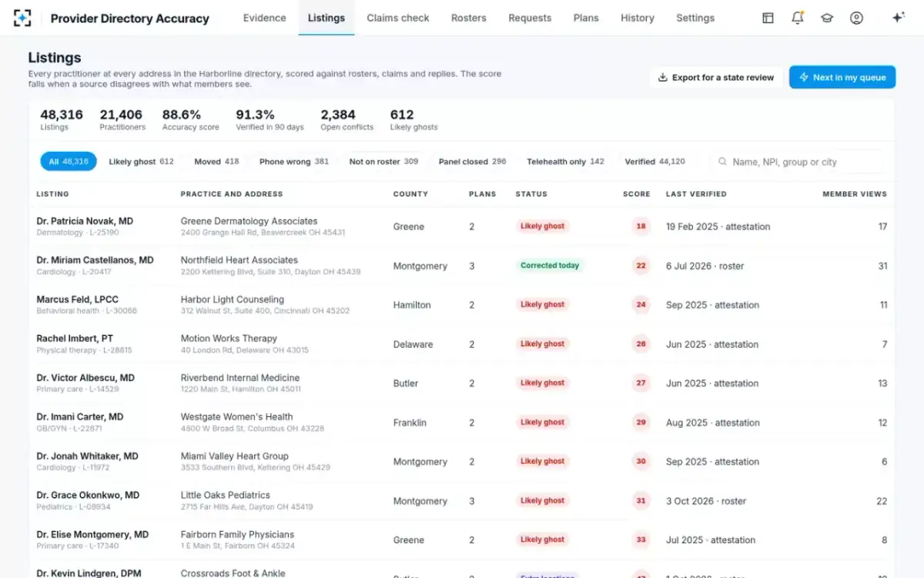Click 19 Feb 2025 · attestation cell
Viewport: 924px width, 578px height.
pos(718,227)
